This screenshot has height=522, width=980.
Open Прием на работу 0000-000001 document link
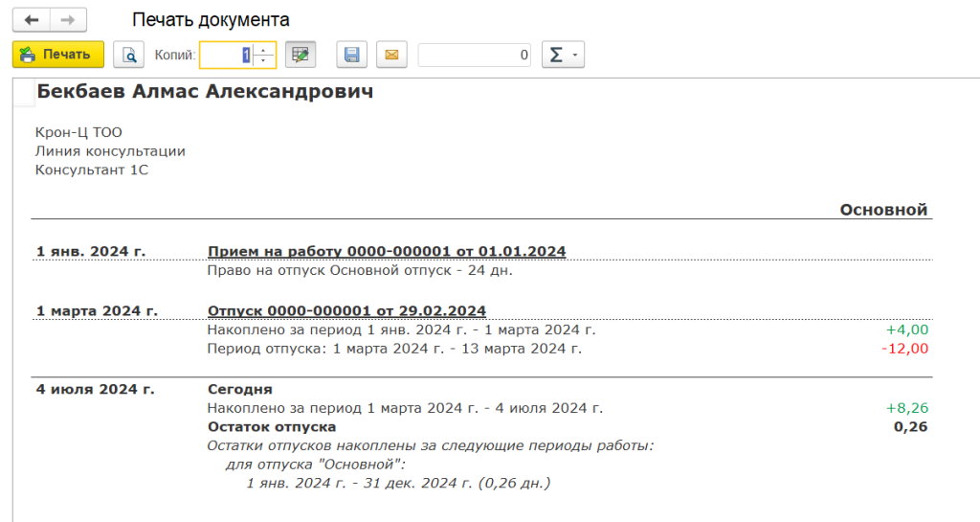coord(386,251)
